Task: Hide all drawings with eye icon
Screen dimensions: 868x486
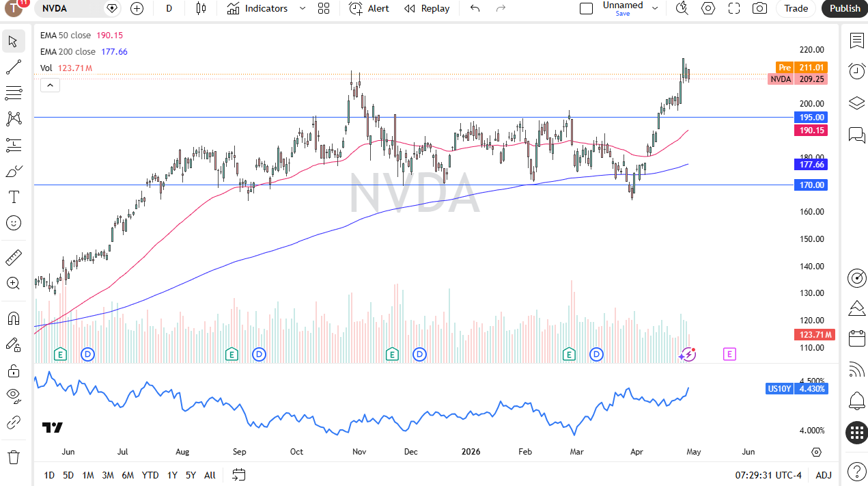Action: 14,396
